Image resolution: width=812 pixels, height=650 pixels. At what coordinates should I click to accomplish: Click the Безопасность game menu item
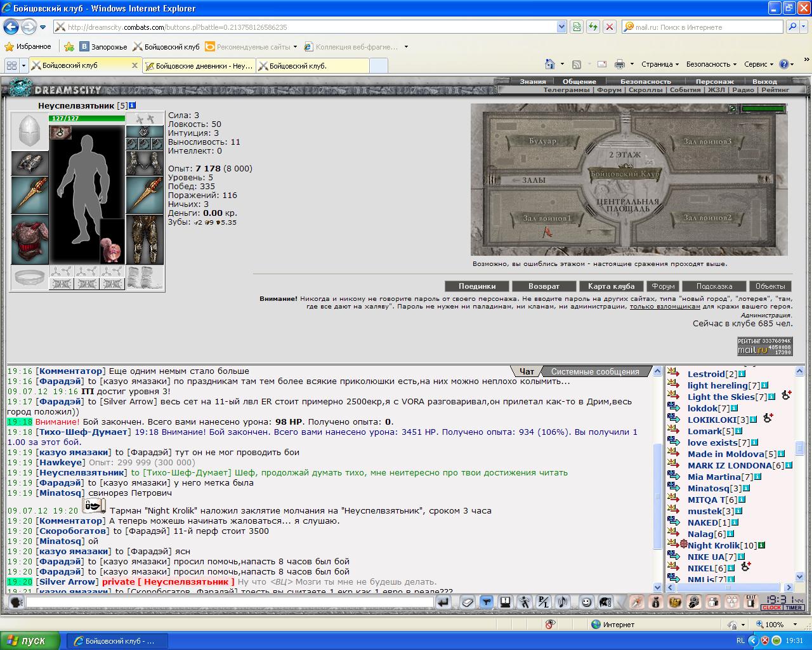(645, 81)
